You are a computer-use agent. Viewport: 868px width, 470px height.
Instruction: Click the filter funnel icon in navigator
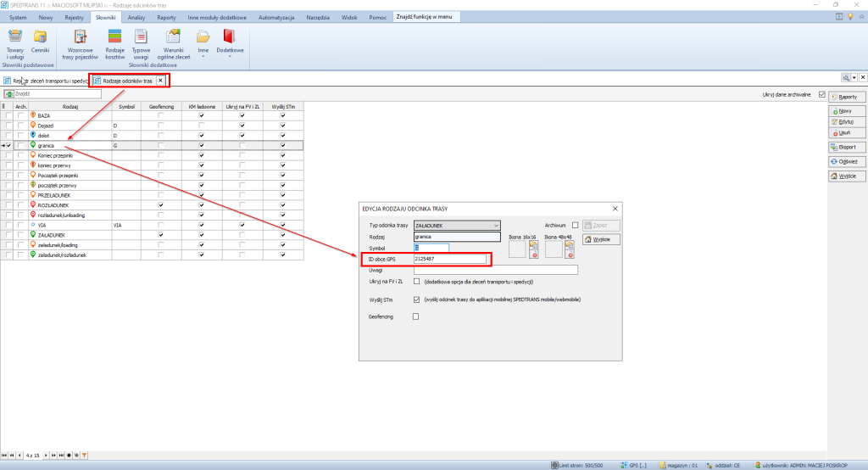point(83,456)
